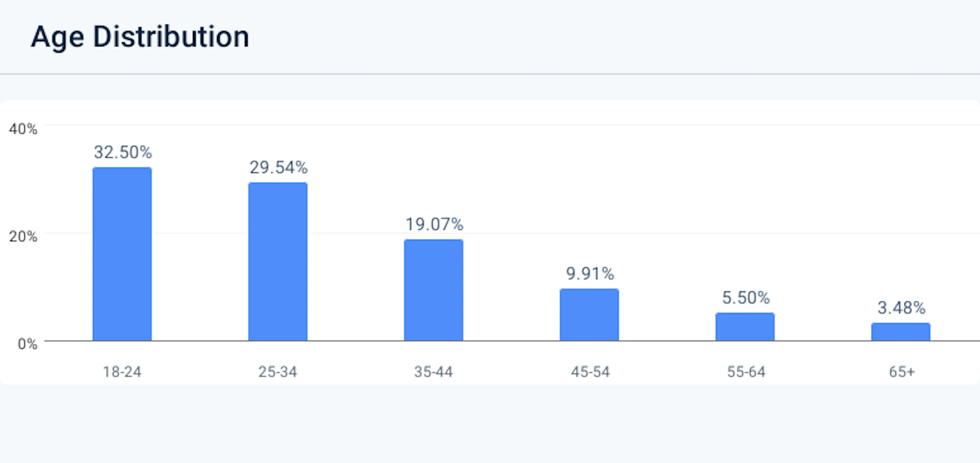The height and width of the screenshot is (463, 980).
Task: Click the 45-54 axis category label
Action: [x=590, y=372]
